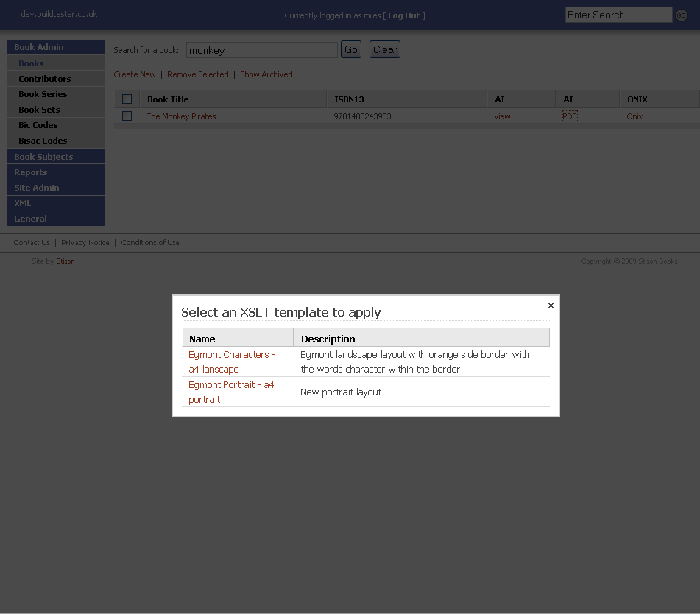Click the Enter Search field in header
This screenshot has height=614, width=700.
(618, 15)
